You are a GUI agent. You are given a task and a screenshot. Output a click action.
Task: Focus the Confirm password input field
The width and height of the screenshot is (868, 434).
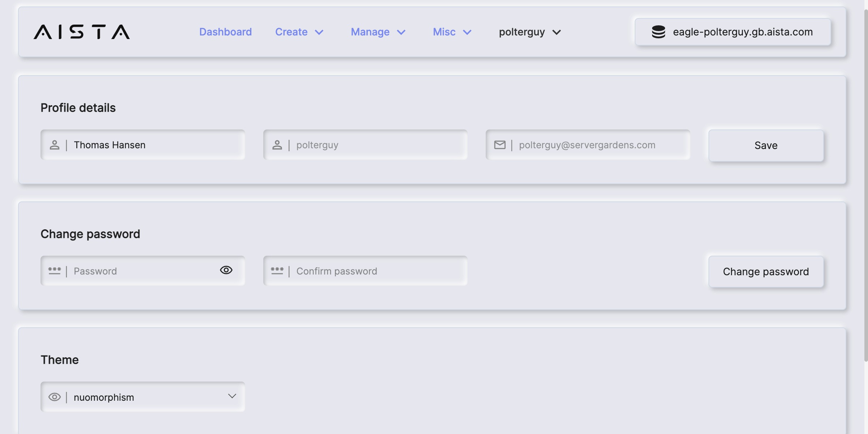pos(376,271)
